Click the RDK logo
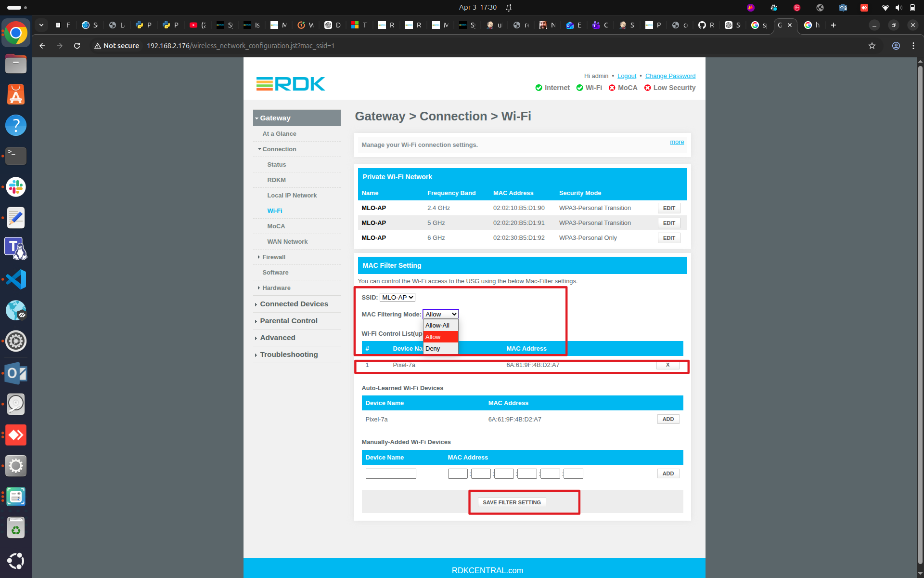 [291, 84]
